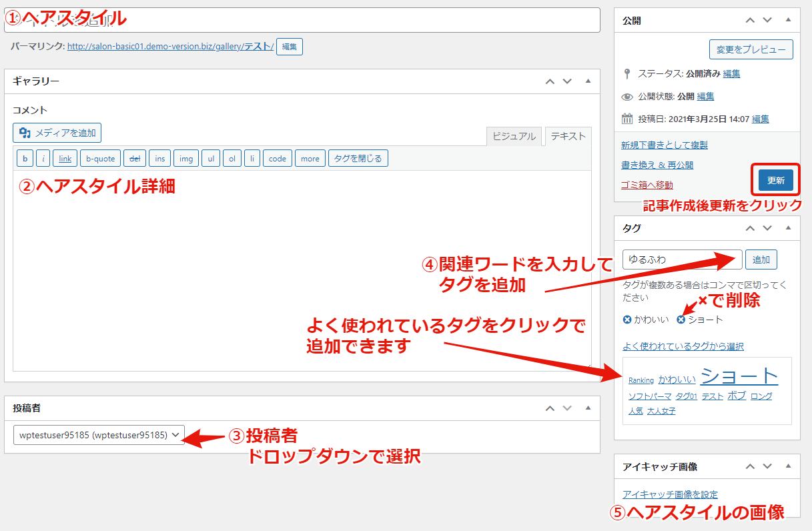
Task: Click the 変更をプレビュー button
Action: pyautogui.click(x=751, y=49)
